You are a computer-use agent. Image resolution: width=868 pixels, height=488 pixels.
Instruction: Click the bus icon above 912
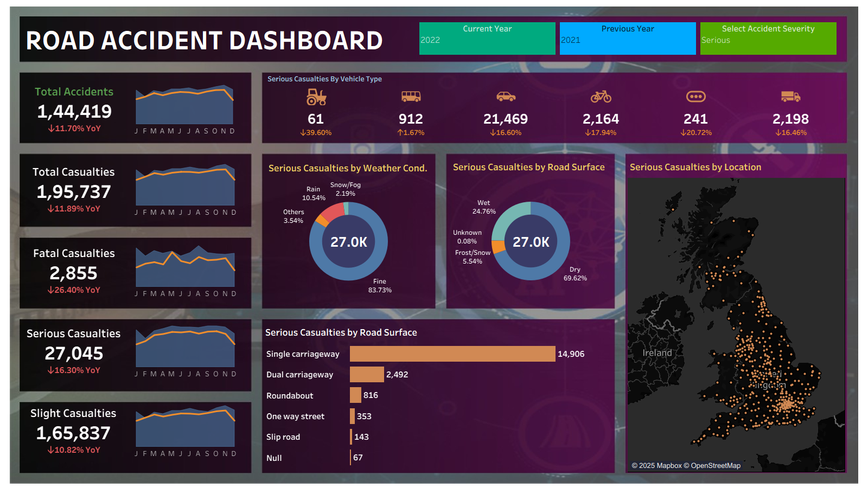(x=411, y=97)
